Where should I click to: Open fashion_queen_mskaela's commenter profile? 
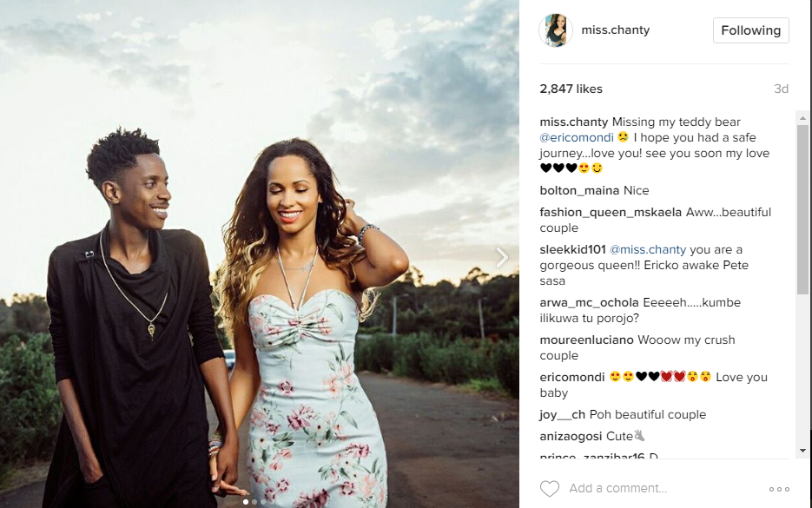click(611, 212)
